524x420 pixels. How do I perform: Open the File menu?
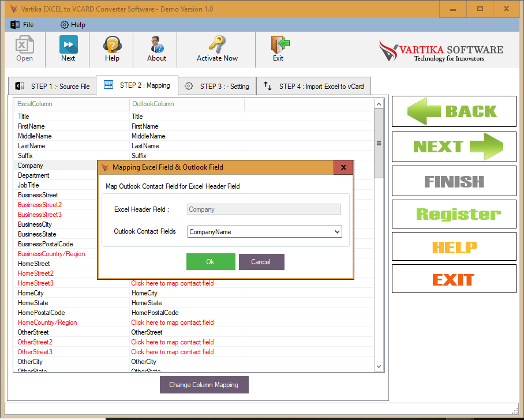22,25
